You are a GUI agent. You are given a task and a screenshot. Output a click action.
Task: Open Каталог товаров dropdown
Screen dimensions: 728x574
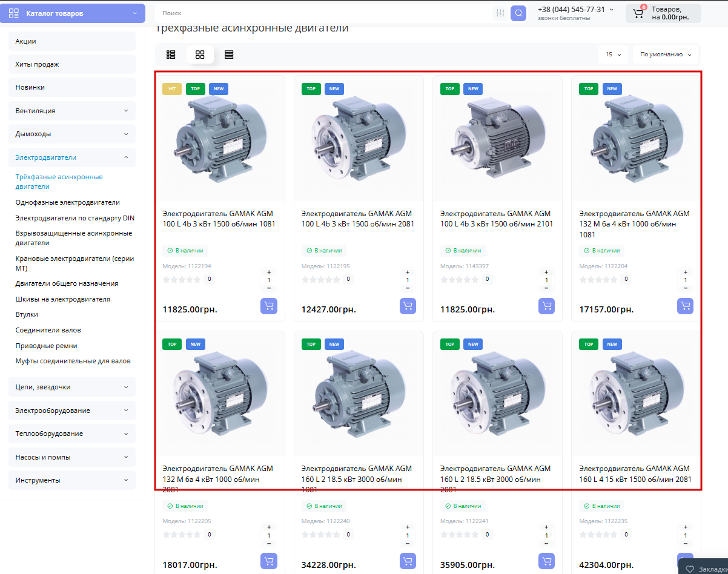click(73, 13)
